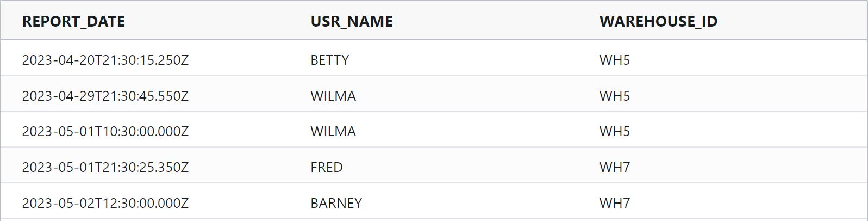Select WH5 cell in BETTY row
This screenshot has width=868, height=221.
point(614,60)
